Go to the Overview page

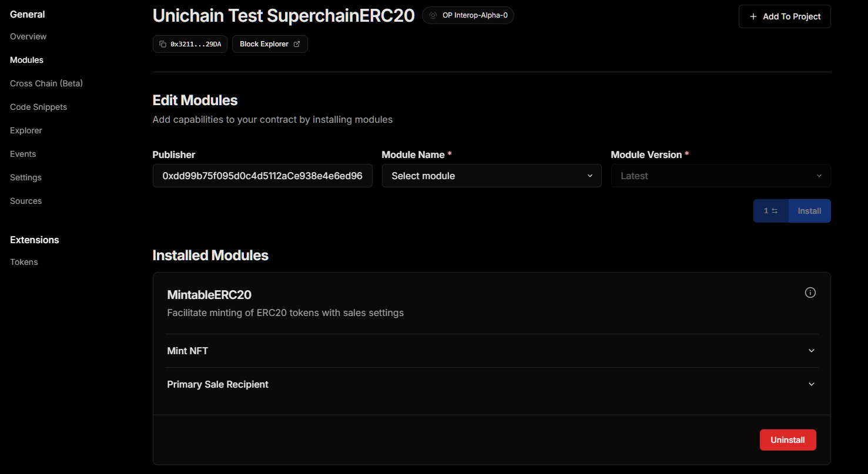[28, 36]
